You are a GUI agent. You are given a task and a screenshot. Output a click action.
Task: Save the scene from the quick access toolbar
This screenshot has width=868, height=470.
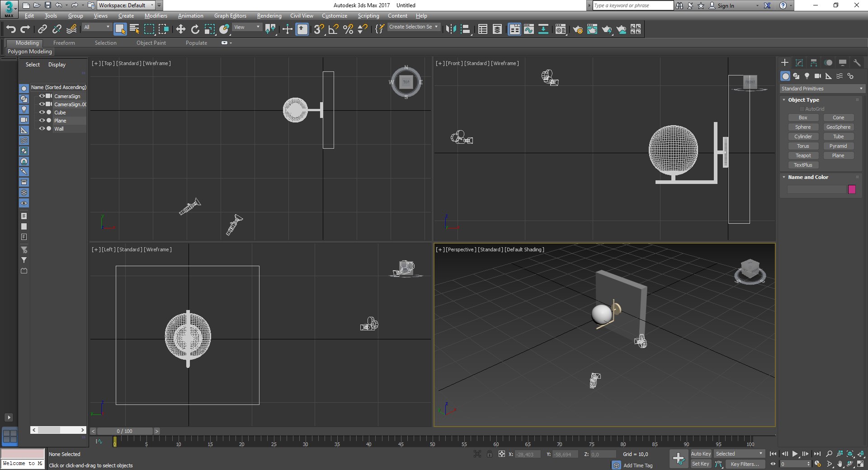48,5
